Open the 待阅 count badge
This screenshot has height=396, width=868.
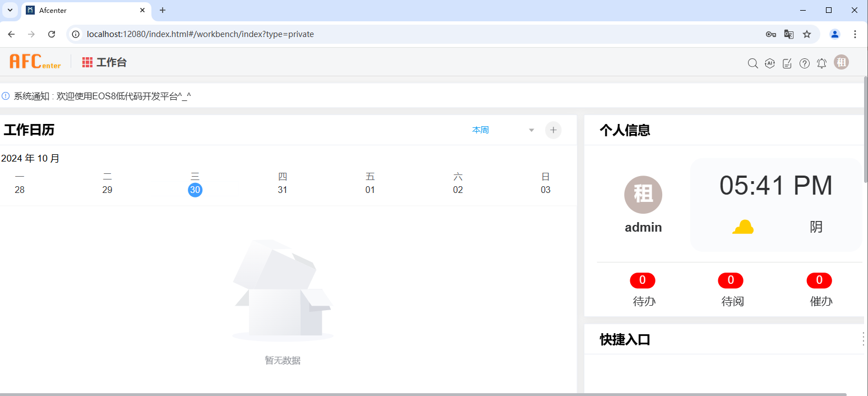pyautogui.click(x=731, y=280)
